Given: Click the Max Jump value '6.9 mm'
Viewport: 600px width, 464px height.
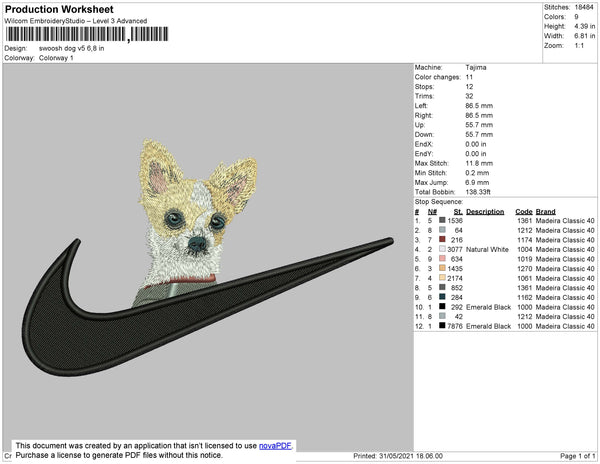Looking at the screenshot, I should click(477, 182).
